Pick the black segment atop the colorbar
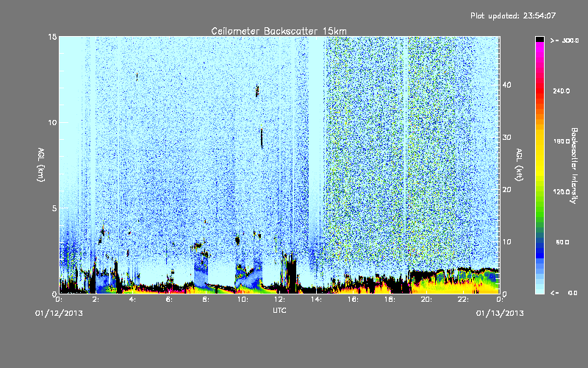The height and width of the screenshot is (368, 588). tap(539, 39)
